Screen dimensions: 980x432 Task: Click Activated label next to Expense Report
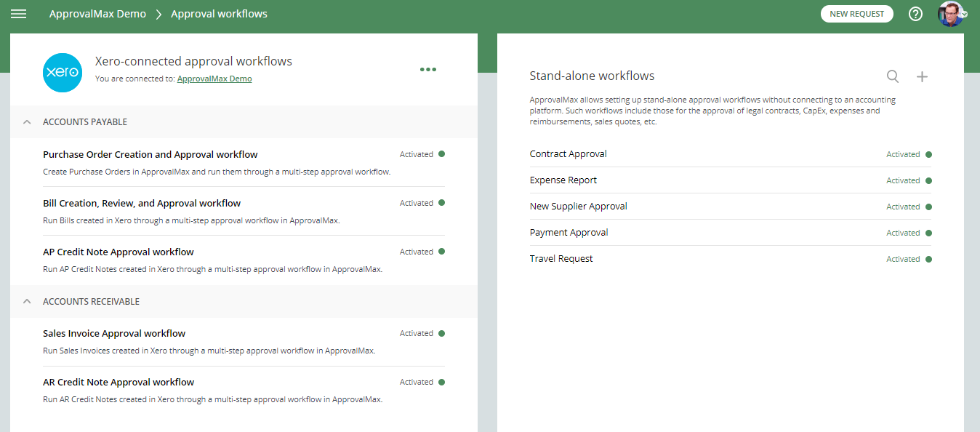pyautogui.click(x=903, y=180)
